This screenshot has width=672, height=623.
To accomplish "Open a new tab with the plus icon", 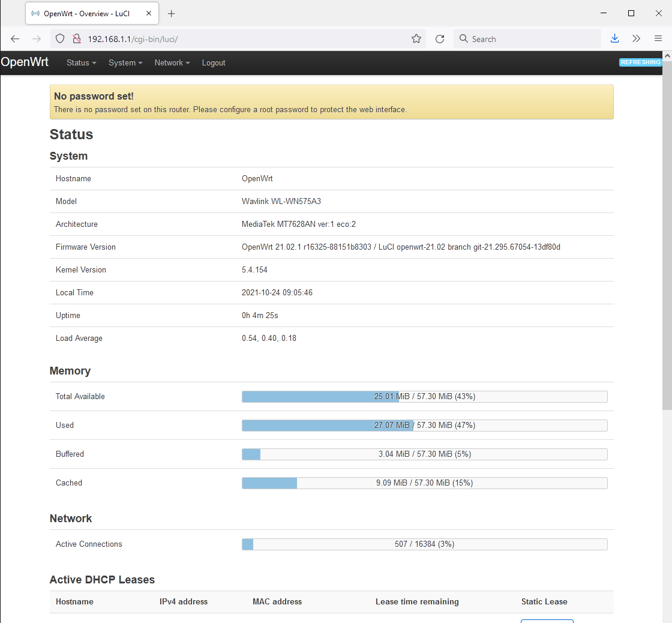I will (x=172, y=14).
